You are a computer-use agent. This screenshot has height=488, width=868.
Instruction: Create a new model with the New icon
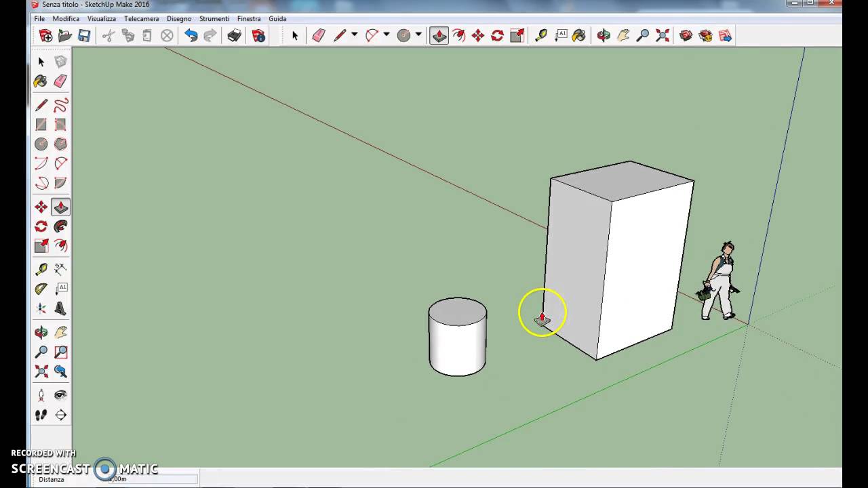click(46, 36)
